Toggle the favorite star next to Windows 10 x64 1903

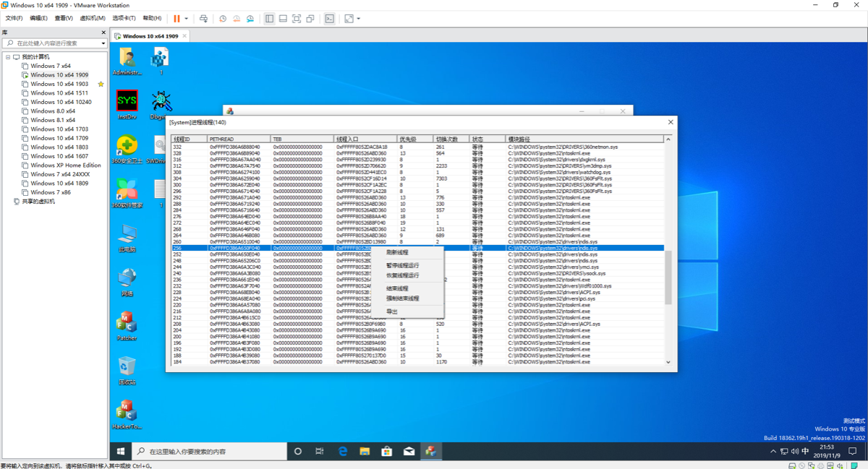click(x=101, y=84)
